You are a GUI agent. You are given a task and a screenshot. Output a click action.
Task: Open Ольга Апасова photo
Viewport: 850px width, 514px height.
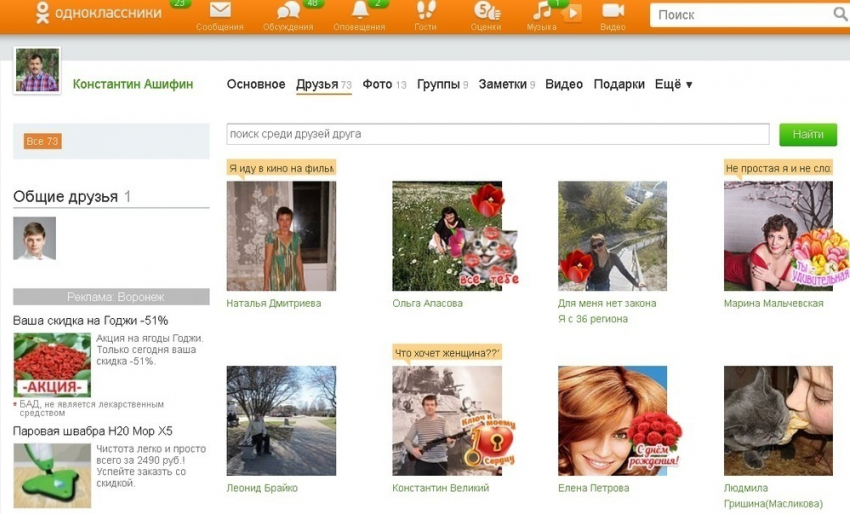(x=447, y=236)
